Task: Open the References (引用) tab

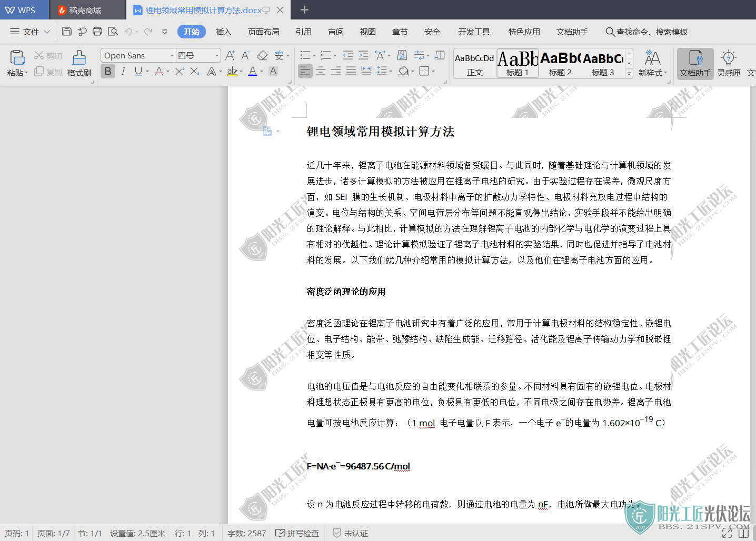Action: [304, 32]
